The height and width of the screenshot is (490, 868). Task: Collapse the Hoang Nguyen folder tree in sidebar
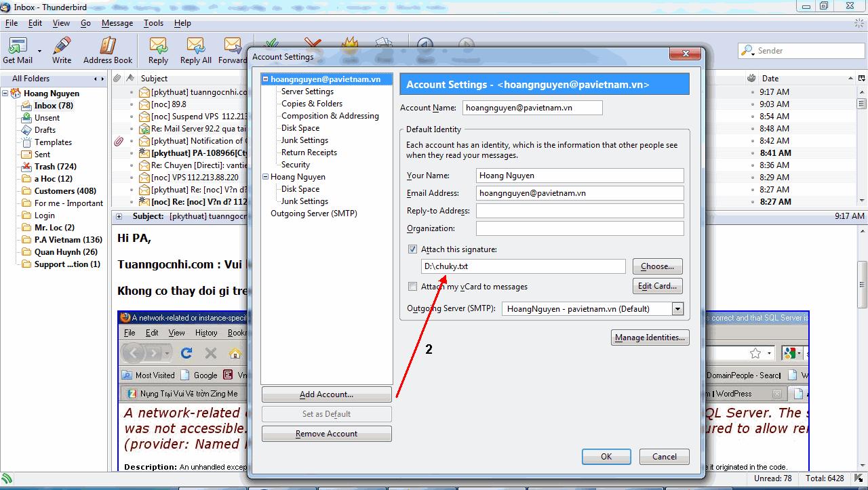pos(6,94)
